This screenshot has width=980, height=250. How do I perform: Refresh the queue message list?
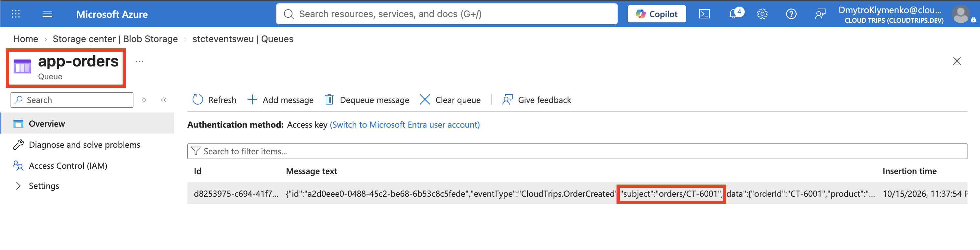pyautogui.click(x=214, y=100)
